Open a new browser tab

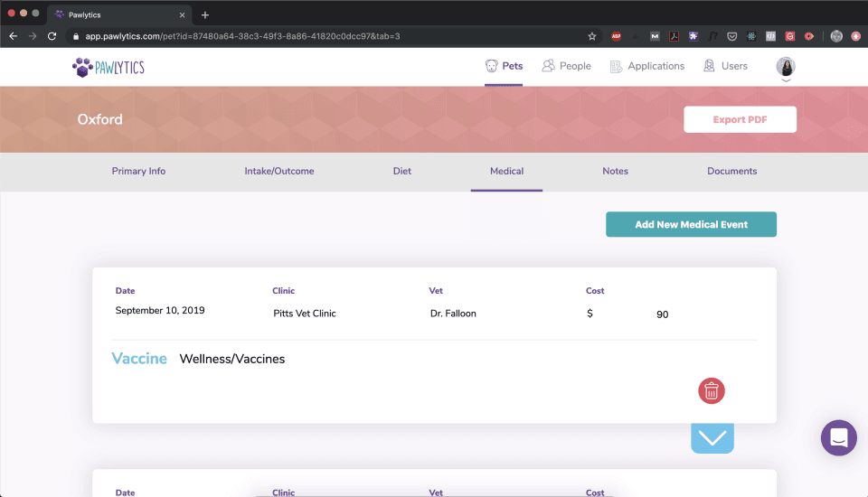coord(205,14)
